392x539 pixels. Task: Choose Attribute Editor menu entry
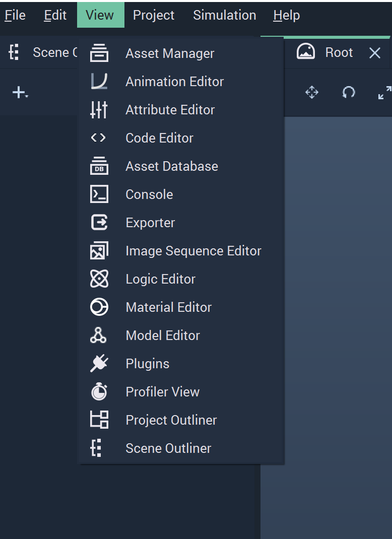(x=181, y=110)
